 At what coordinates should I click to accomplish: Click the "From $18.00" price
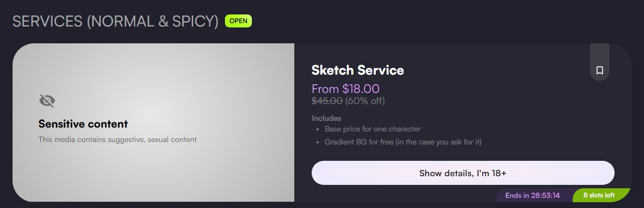[345, 89]
